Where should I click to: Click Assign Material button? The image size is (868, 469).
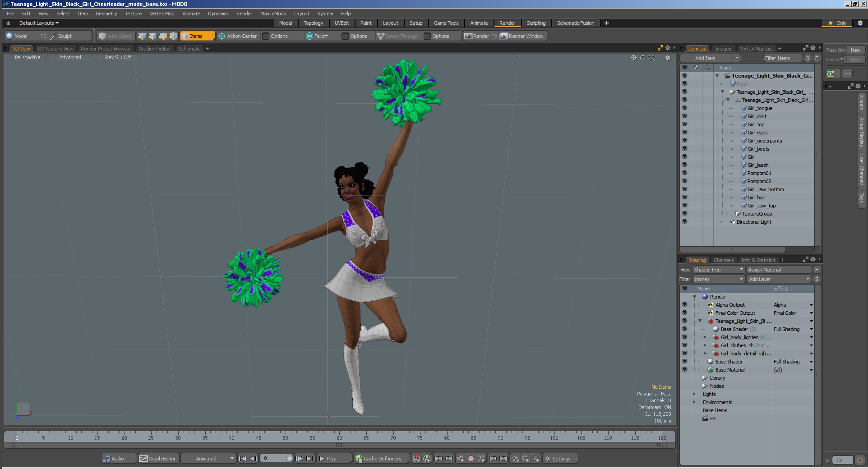coord(779,270)
